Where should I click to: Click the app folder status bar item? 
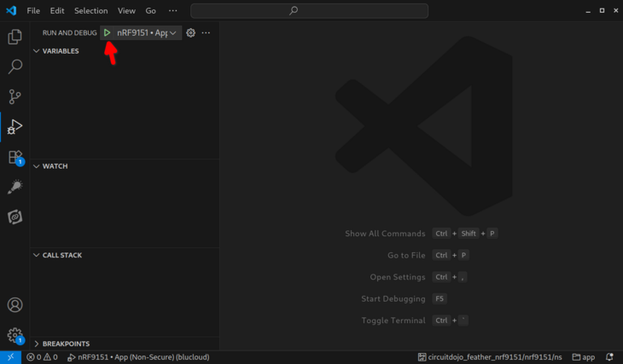pyautogui.click(x=584, y=357)
